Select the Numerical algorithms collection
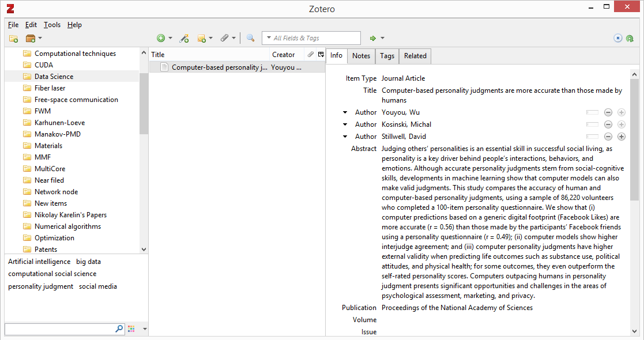Image resolution: width=644 pixels, height=340 pixels. (67, 226)
